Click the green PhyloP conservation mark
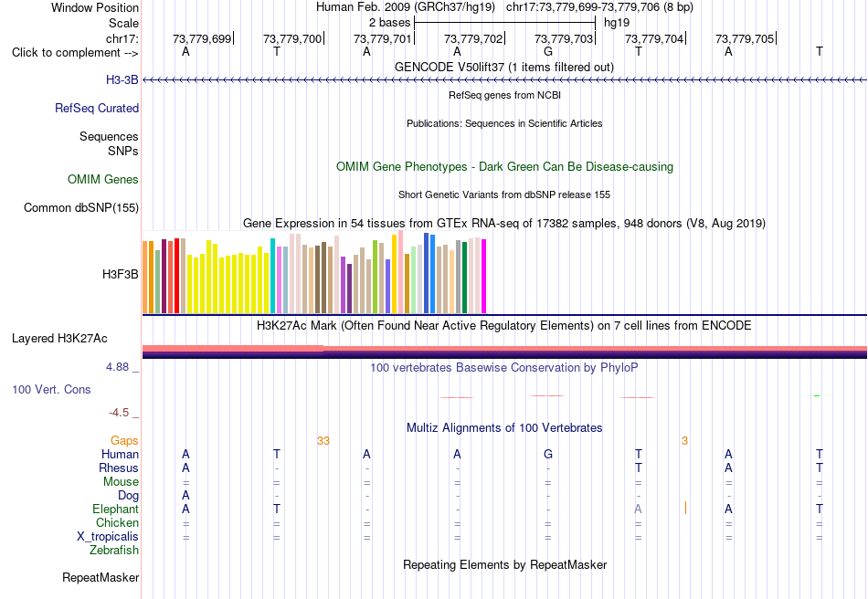The height and width of the screenshot is (599, 868). pos(817,395)
